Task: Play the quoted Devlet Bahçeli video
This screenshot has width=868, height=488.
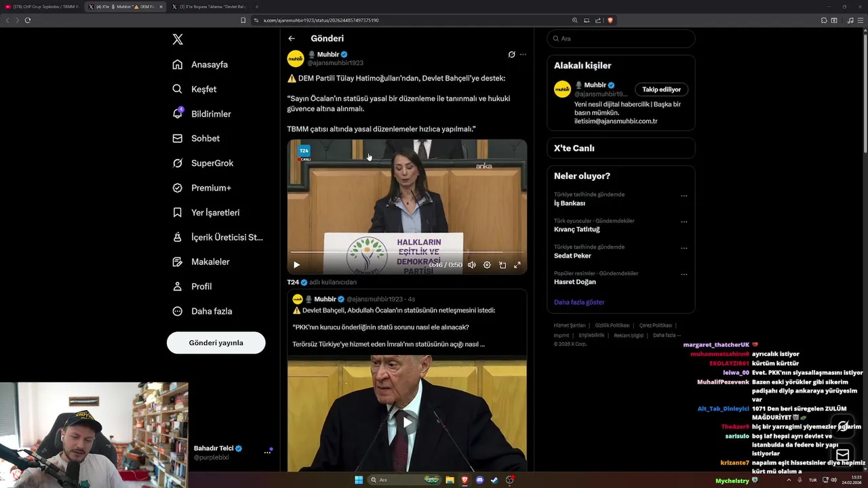Action: tap(407, 422)
